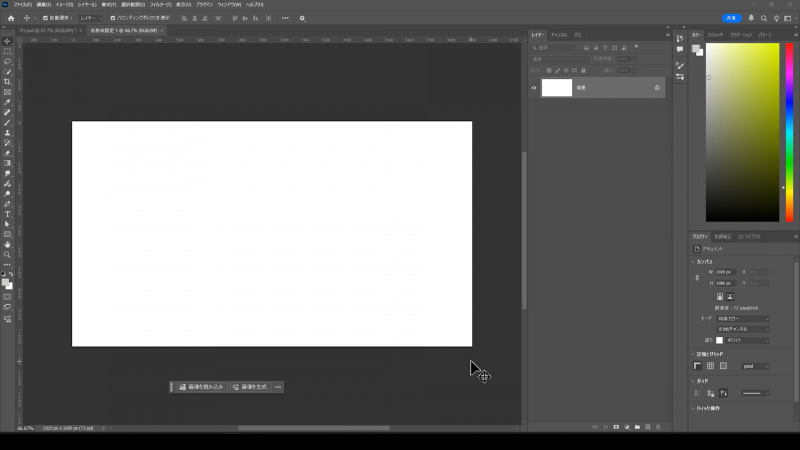Open the イメージ menu
800x450 pixels.
click(64, 5)
